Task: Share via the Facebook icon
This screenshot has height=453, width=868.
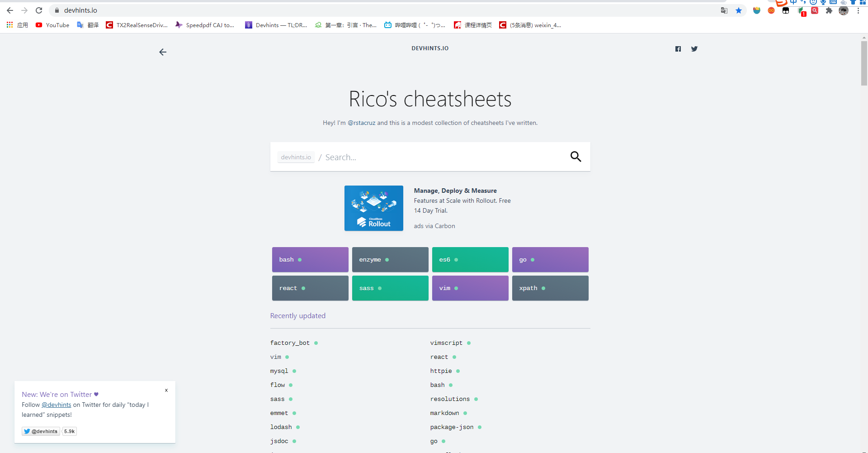Action: pyautogui.click(x=678, y=49)
